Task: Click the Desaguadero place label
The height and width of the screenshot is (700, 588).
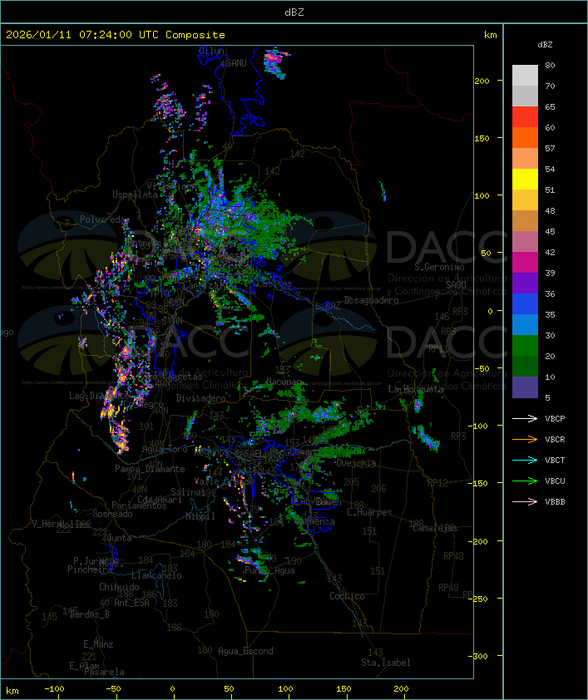Action: click(371, 300)
